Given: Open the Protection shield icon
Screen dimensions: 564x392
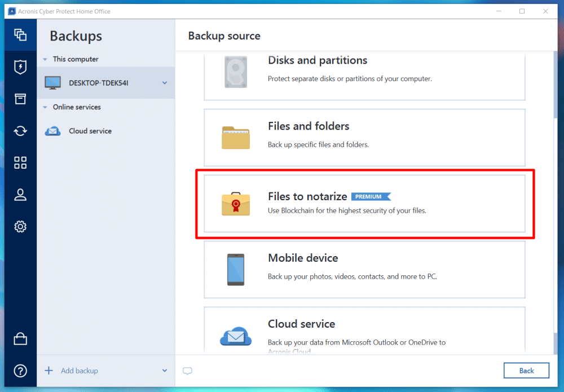Looking at the screenshot, I should 20,67.
